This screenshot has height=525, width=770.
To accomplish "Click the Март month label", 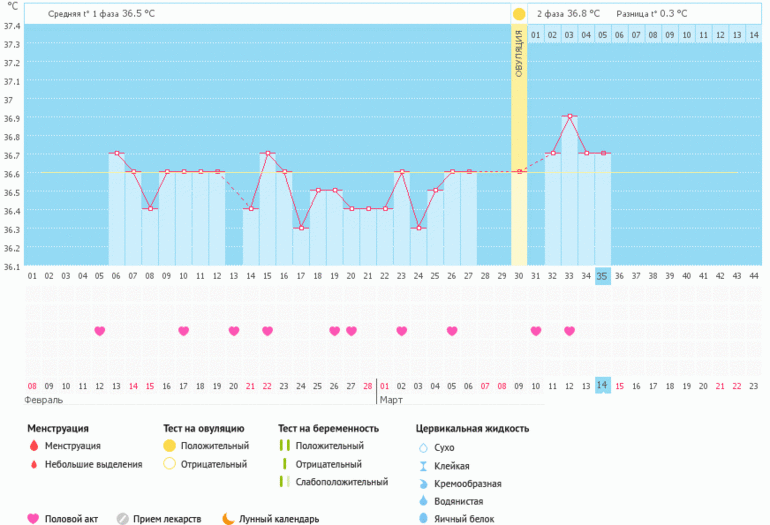I will [x=391, y=400].
